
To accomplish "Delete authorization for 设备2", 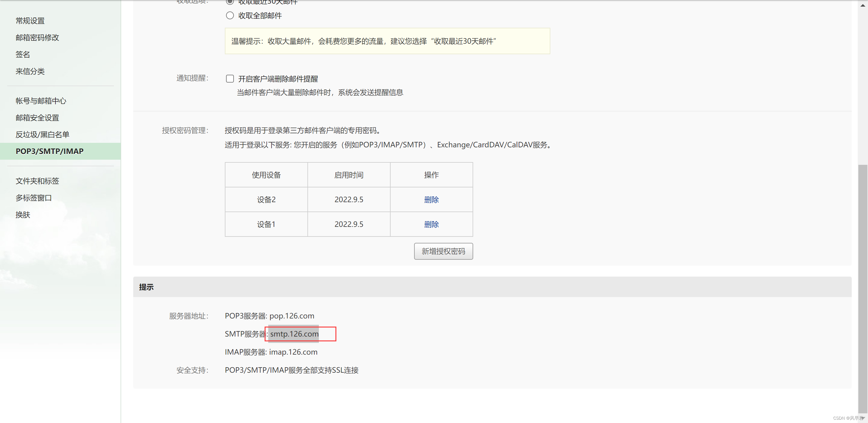I will pos(431,200).
